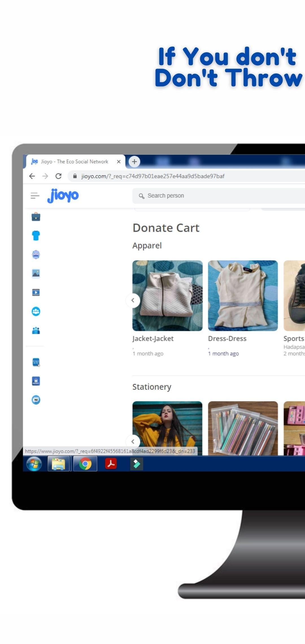Click the Donate Cart heading
This screenshot has height=644, width=305.
pyautogui.click(x=166, y=228)
